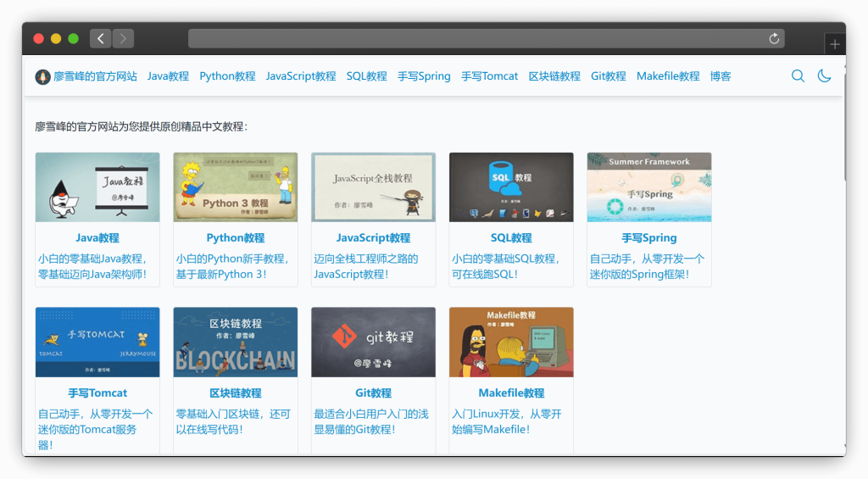Click the Git教程 card thumbnail image

click(x=373, y=342)
